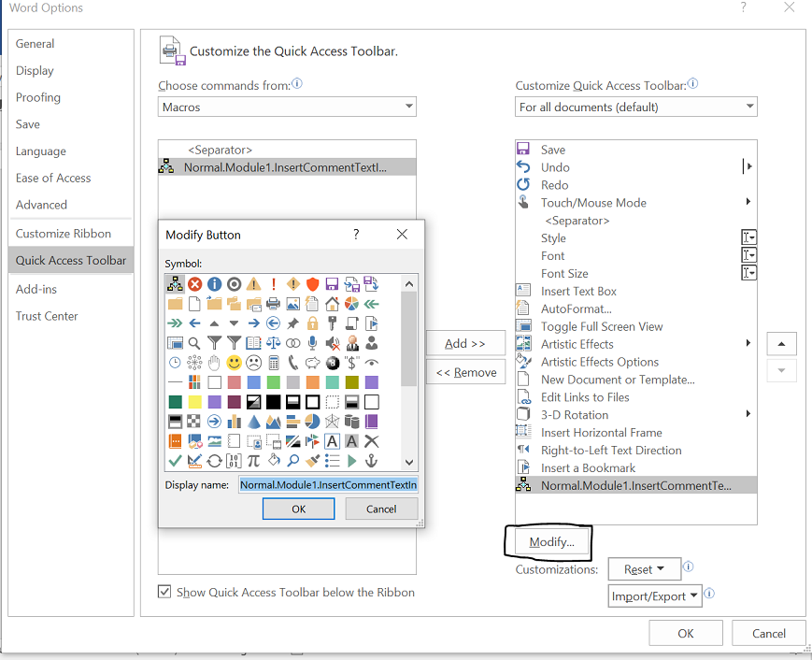Image resolution: width=812 pixels, height=660 pixels.
Task: Expand the Artistic Effects submenu arrow
Action: tap(748, 343)
